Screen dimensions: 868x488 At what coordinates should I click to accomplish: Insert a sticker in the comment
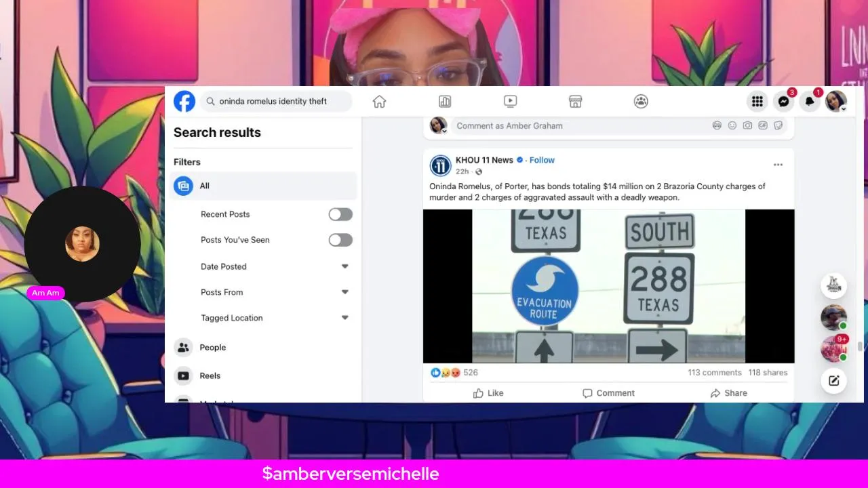(778, 125)
